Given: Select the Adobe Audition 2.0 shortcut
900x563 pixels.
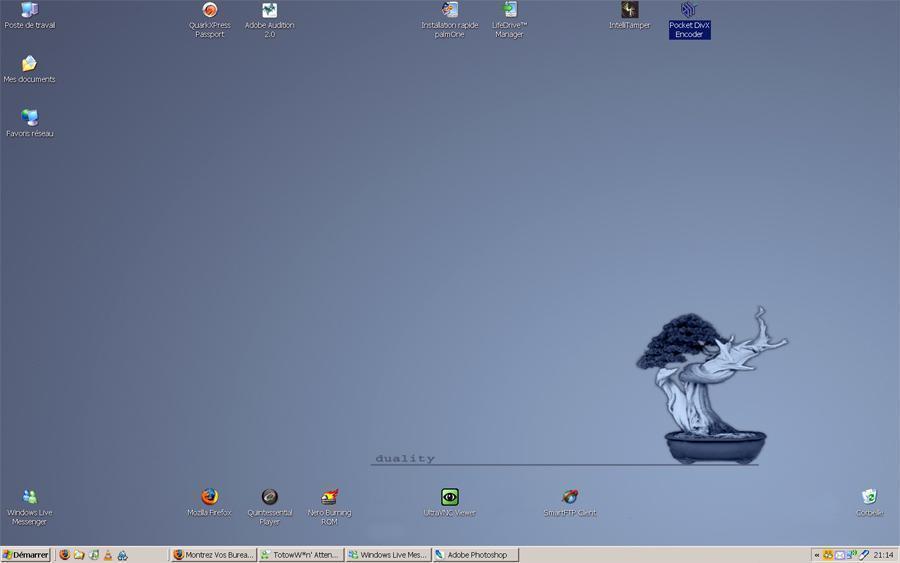Looking at the screenshot, I should [269, 11].
